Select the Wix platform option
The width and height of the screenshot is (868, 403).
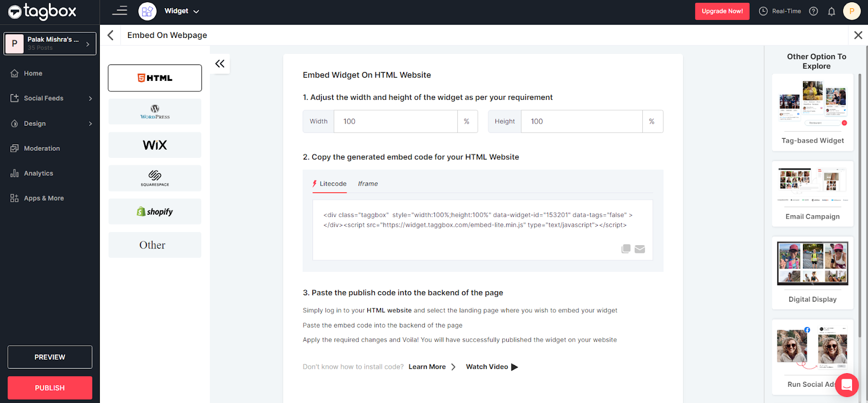pos(155,145)
